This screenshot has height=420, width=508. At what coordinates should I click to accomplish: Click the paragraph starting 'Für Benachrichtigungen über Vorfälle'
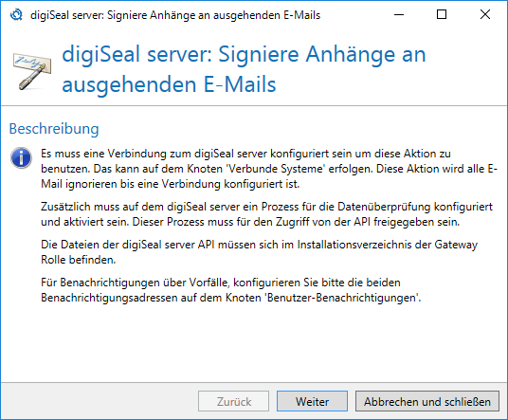coord(230,290)
